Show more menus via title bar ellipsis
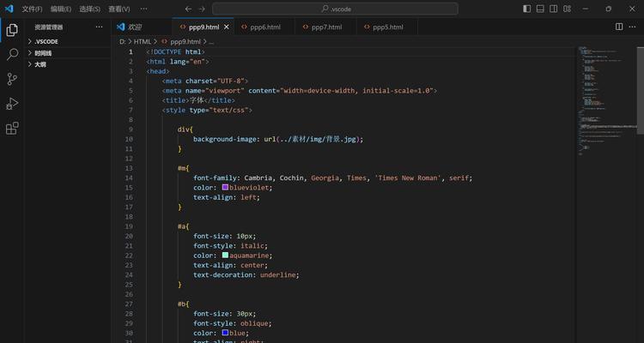This screenshot has width=644, height=343. (143, 9)
